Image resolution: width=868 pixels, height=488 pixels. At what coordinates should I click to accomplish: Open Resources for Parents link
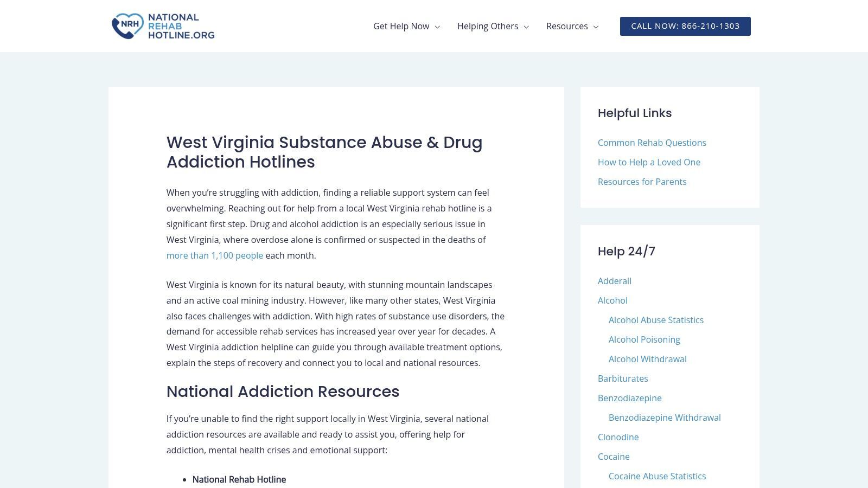(x=642, y=182)
